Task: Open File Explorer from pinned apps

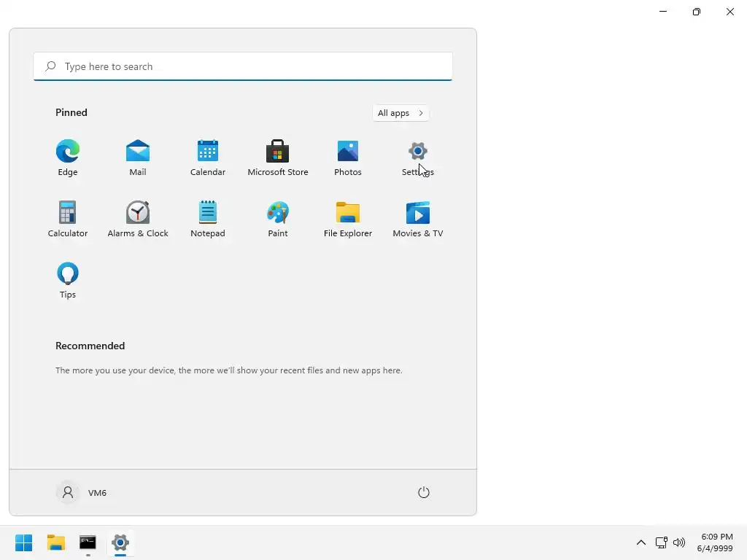Action: pyautogui.click(x=348, y=219)
